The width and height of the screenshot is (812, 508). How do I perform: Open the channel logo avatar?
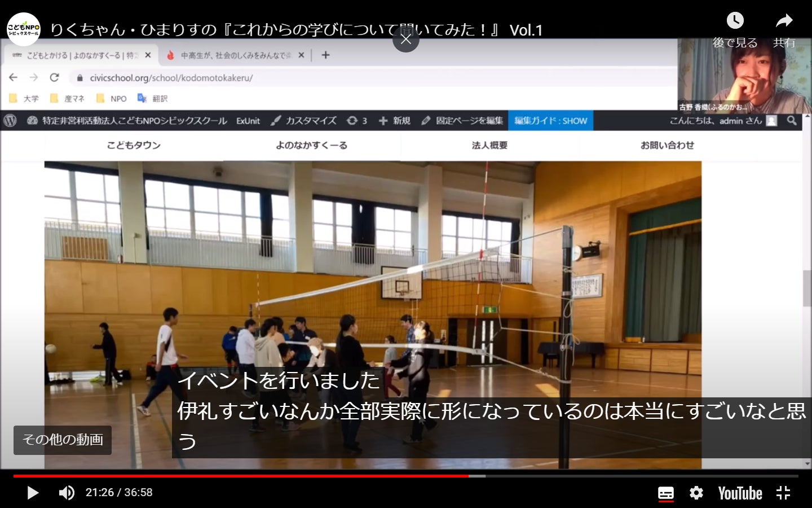[24, 29]
